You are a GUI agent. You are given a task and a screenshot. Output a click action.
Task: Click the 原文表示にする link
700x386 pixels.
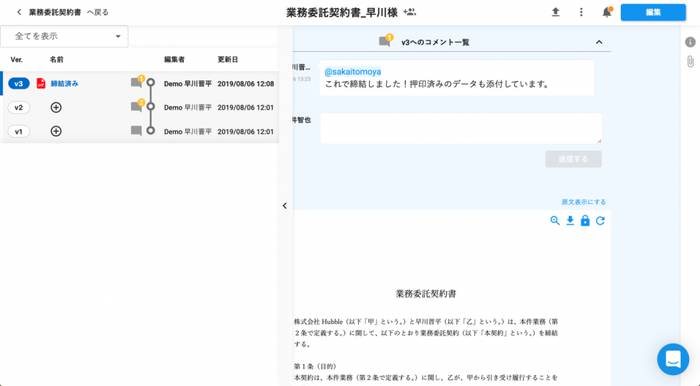click(x=583, y=202)
